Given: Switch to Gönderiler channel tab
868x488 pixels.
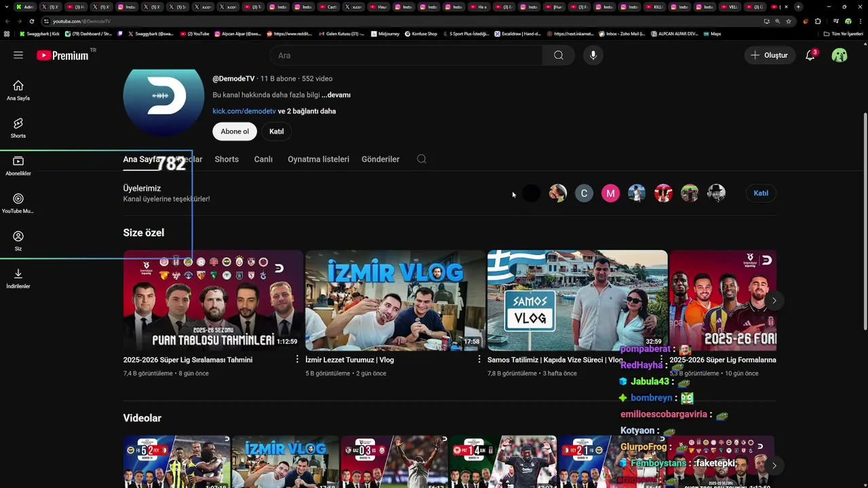Looking at the screenshot, I should [380, 159].
